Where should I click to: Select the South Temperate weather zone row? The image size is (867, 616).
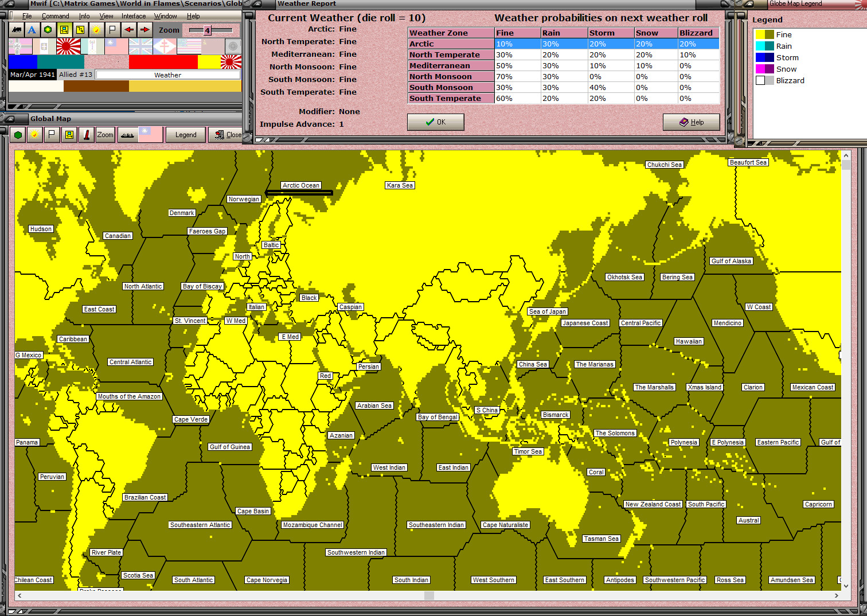coord(564,98)
